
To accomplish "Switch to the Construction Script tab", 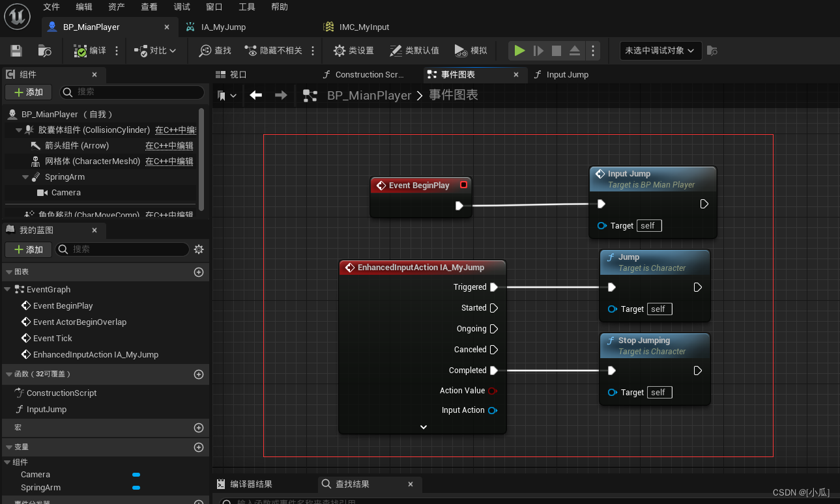I will pos(369,74).
